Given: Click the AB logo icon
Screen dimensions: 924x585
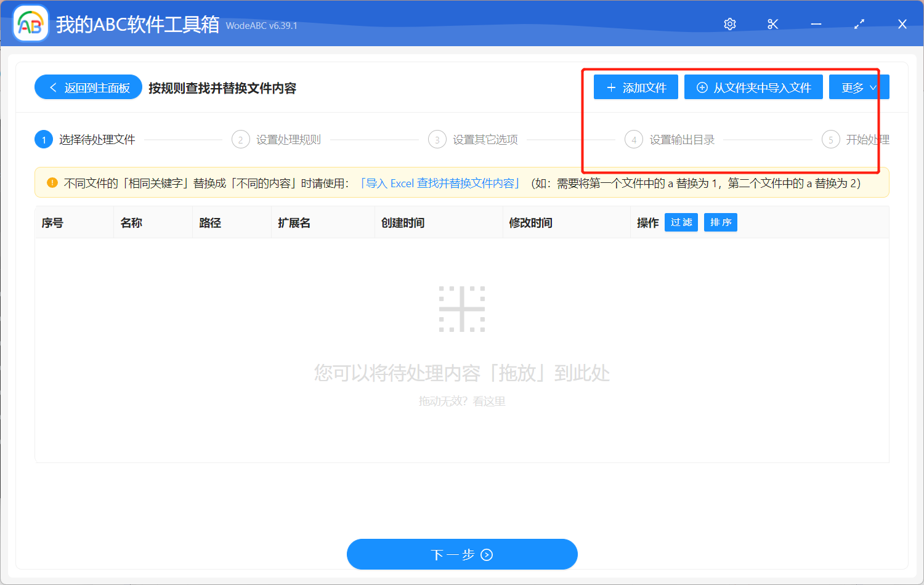Looking at the screenshot, I should tap(30, 23).
